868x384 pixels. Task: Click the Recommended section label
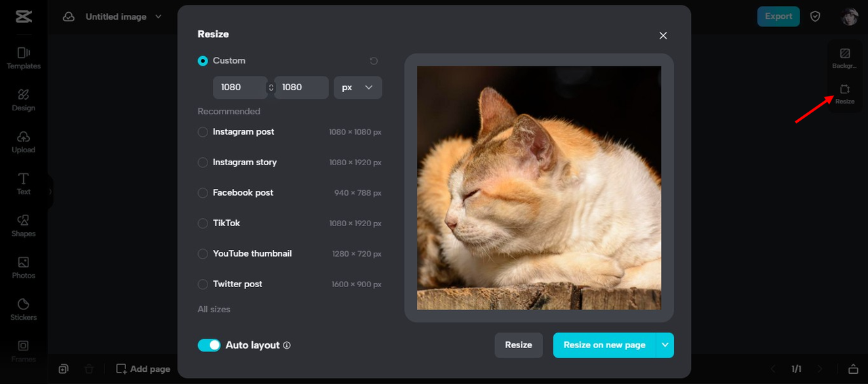click(x=229, y=111)
